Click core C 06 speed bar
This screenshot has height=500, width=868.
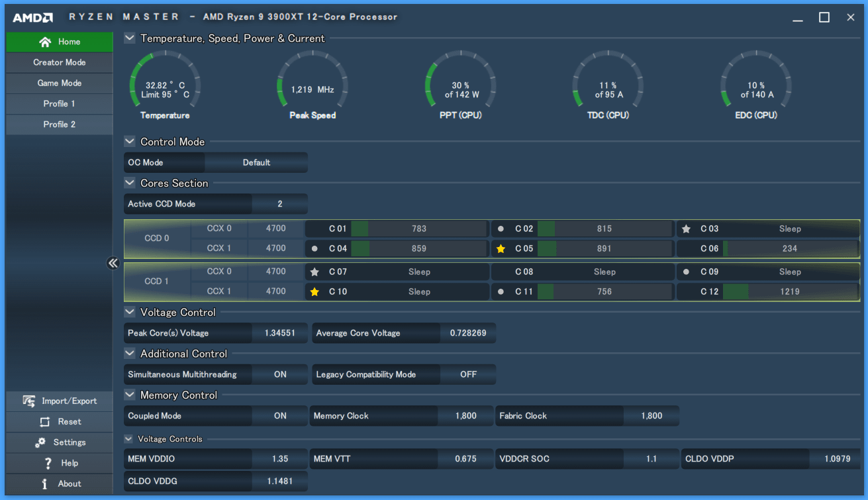[x=790, y=248]
